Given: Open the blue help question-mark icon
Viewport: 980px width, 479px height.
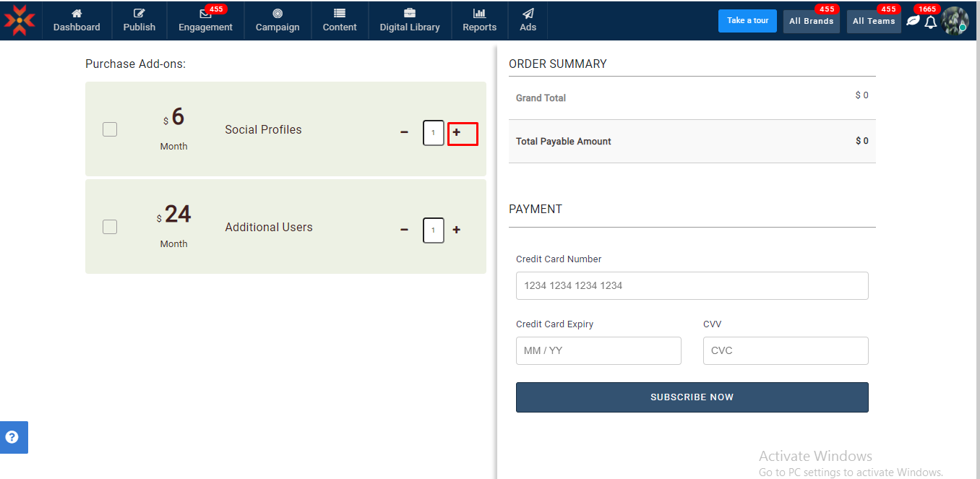Looking at the screenshot, I should coord(12,437).
